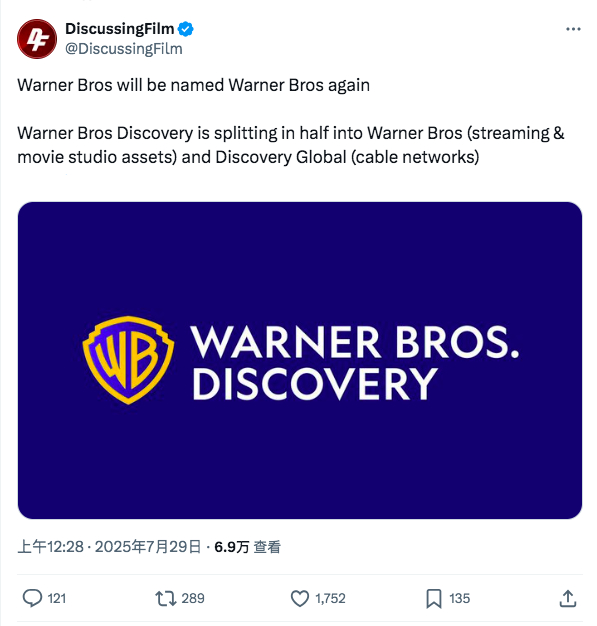
Task: Click the 121 replies count
Action: point(57,598)
